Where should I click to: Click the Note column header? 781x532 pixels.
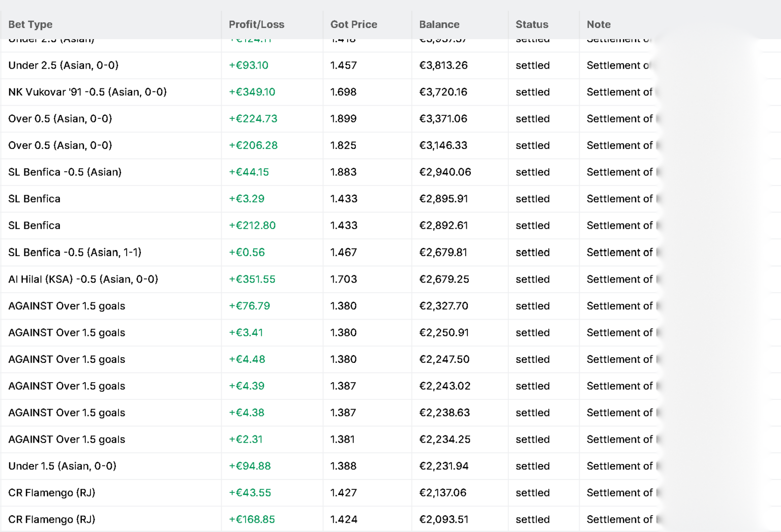coord(598,24)
